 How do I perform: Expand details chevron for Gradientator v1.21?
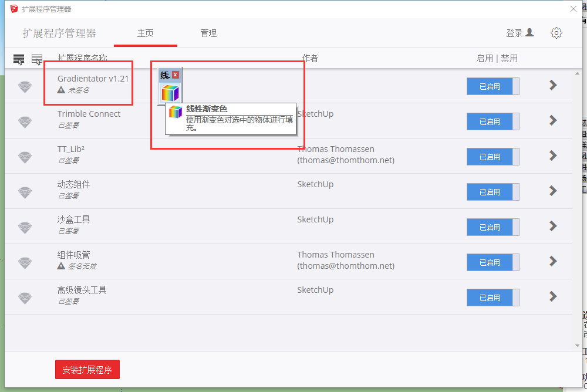(553, 85)
